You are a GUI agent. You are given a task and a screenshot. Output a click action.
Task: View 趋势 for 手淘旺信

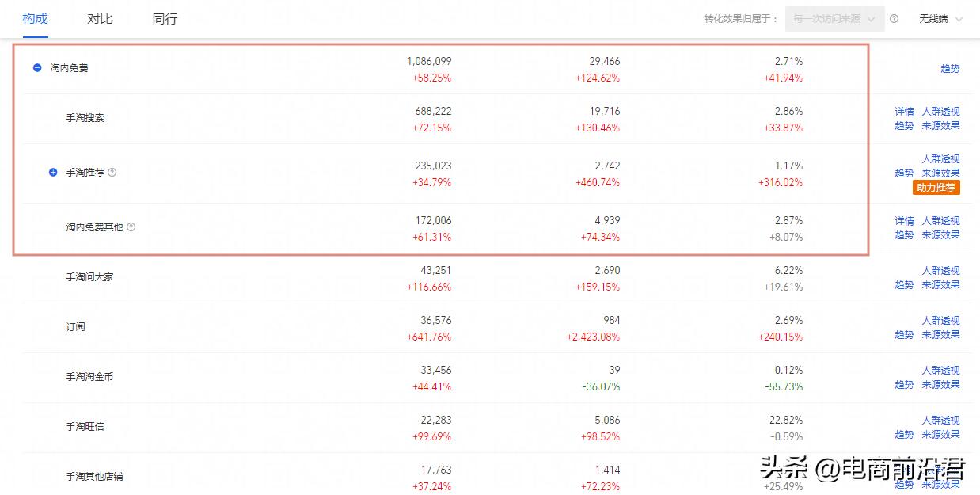coord(904,435)
